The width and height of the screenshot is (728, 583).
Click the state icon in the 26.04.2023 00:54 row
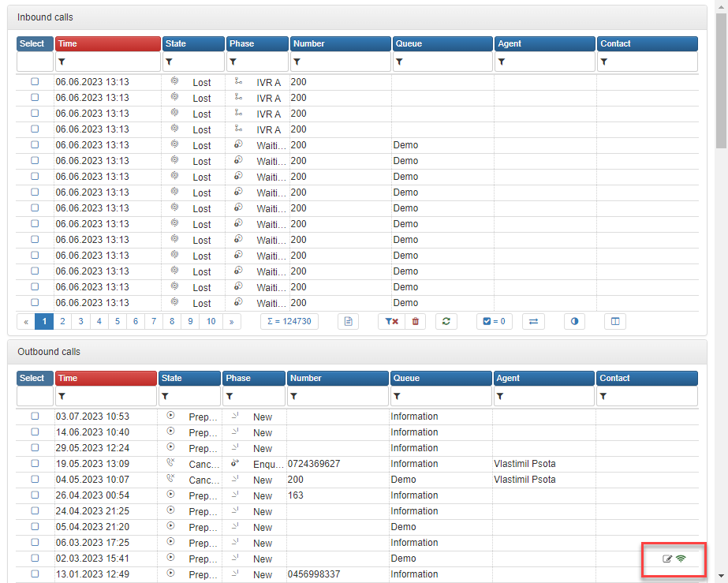pyautogui.click(x=170, y=495)
